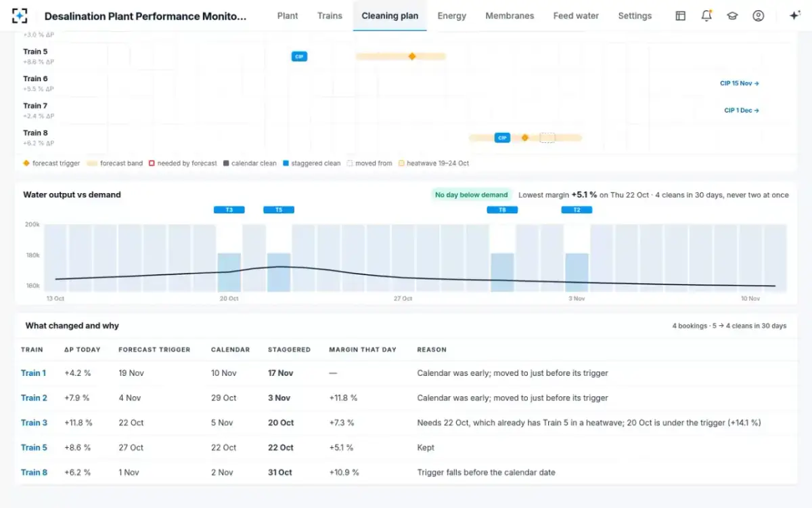Open Train 1 link in changes table

tap(34, 373)
